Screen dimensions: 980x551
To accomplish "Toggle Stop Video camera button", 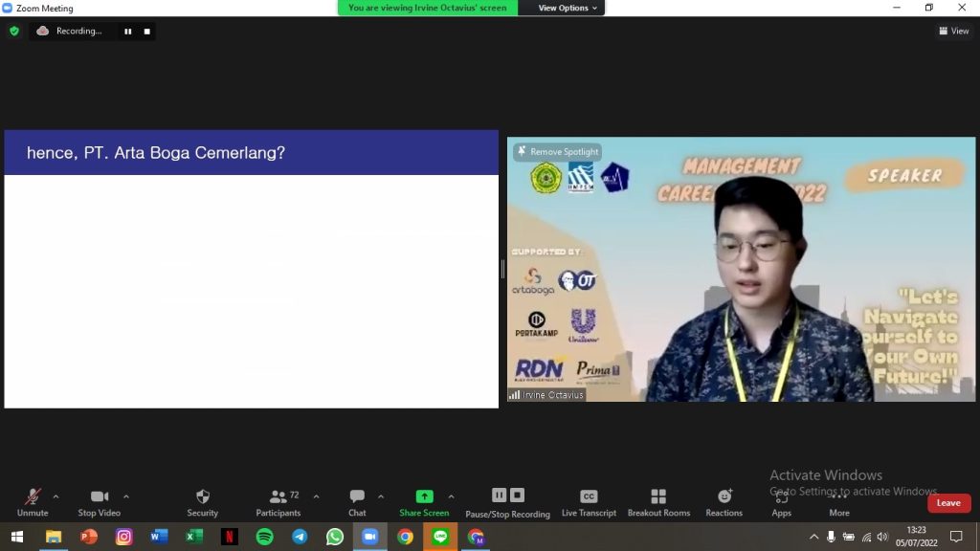I will click(100, 497).
